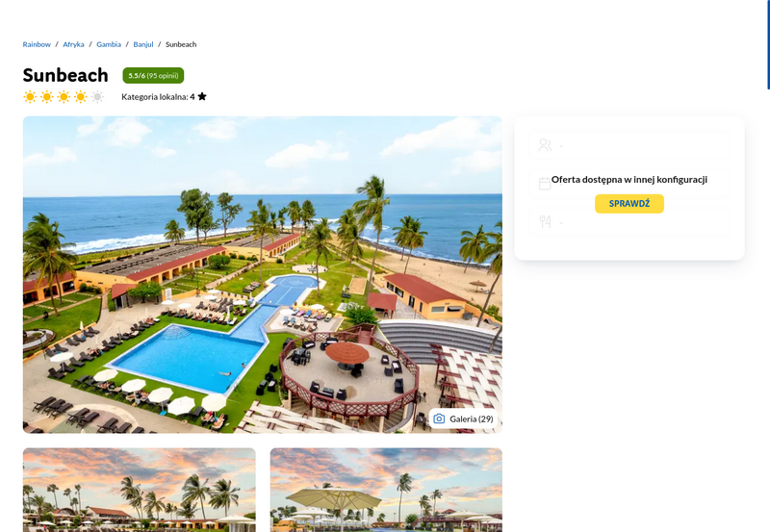The width and height of the screenshot is (770, 532).
Task: Click the first sun rating icon
Action: [30, 96]
